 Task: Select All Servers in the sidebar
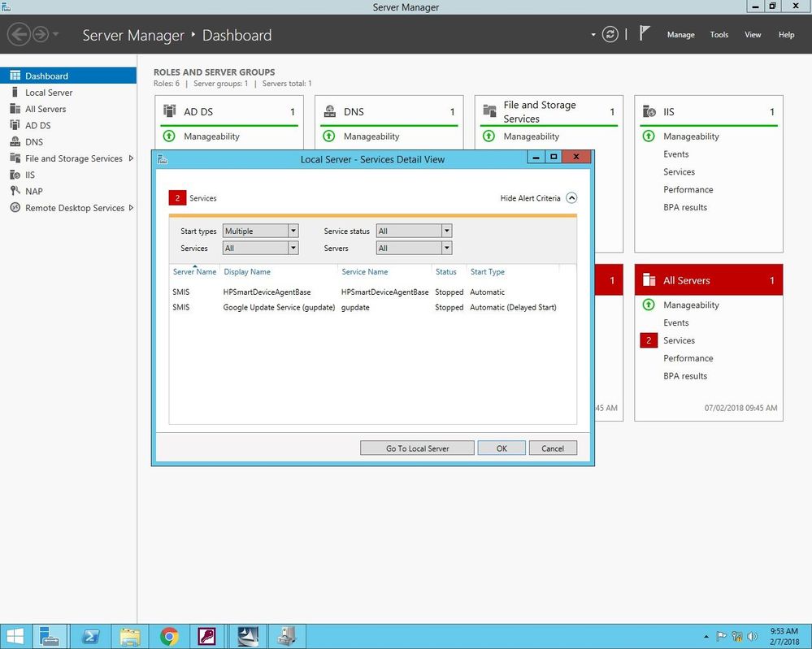click(x=67, y=109)
